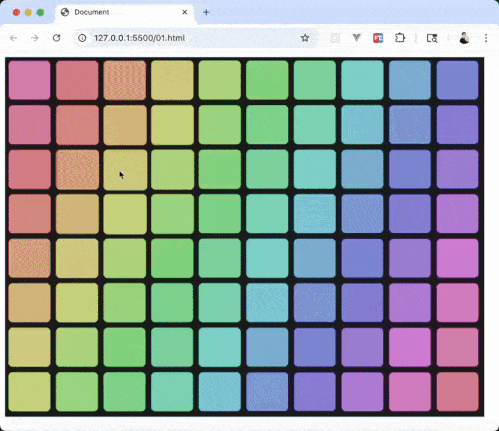Click the tile under the mouse cursor
Viewport: 499px width, 431px height.
click(x=125, y=170)
